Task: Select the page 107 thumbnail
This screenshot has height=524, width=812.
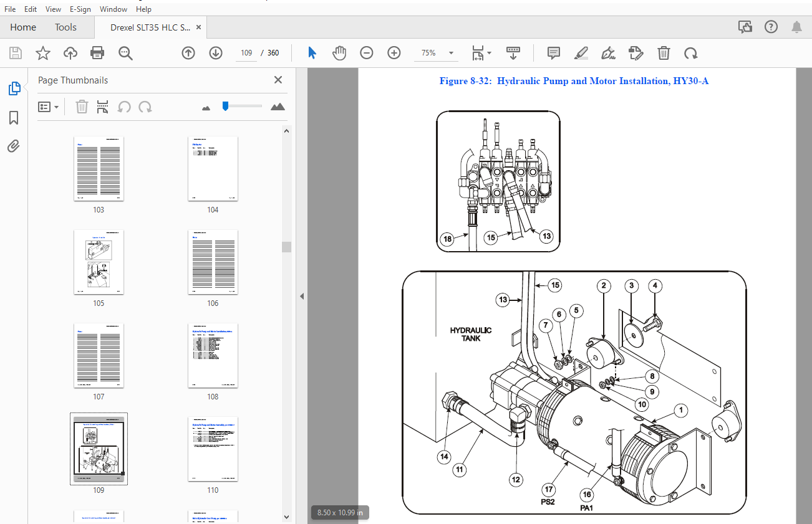Action: click(x=99, y=356)
